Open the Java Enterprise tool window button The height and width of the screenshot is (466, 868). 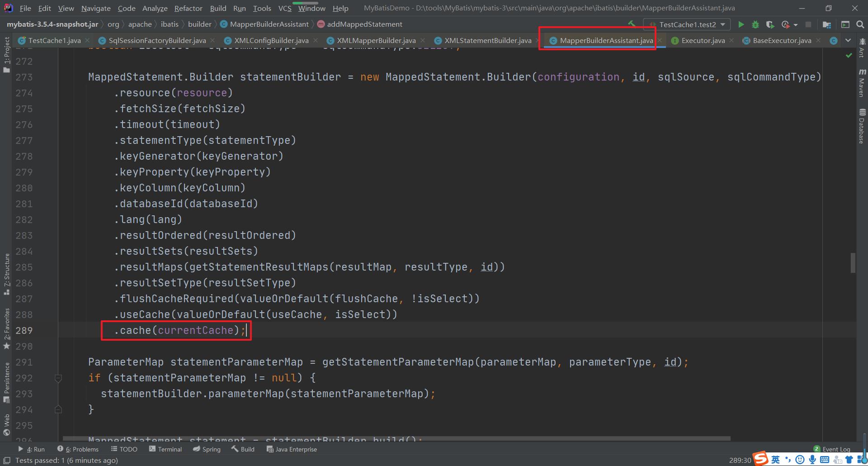[x=292, y=449]
